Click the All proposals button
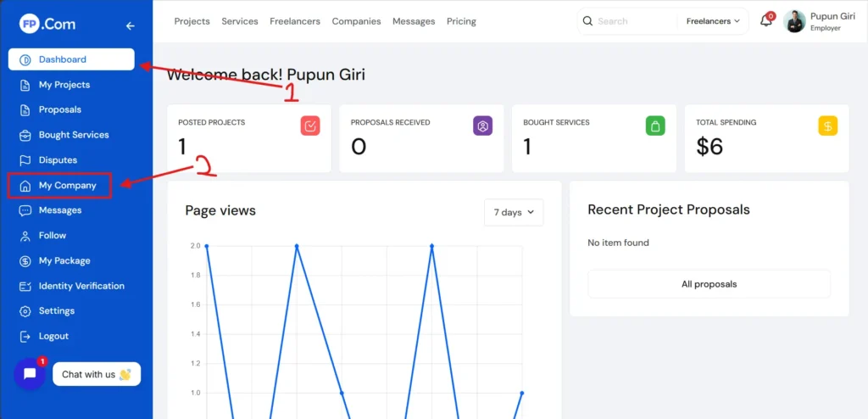 (709, 284)
